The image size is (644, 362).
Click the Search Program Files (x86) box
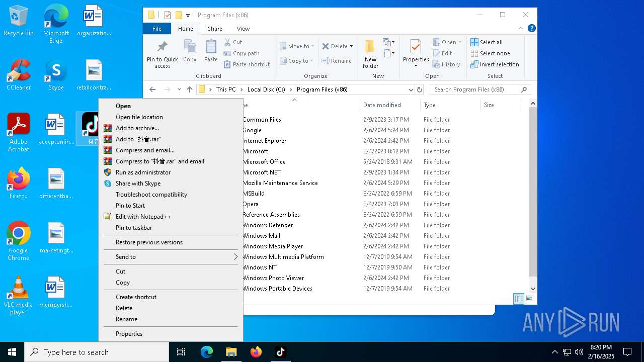click(x=480, y=89)
